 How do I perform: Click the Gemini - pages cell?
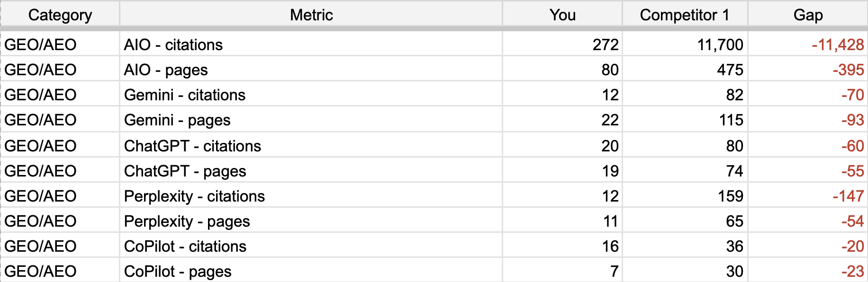click(177, 120)
